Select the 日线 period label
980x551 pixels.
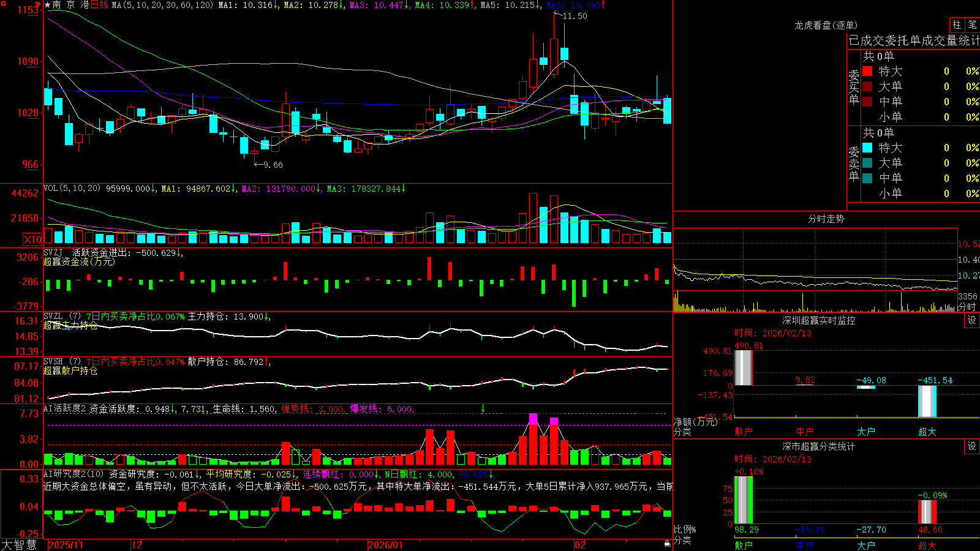click(x=99, y=5)
